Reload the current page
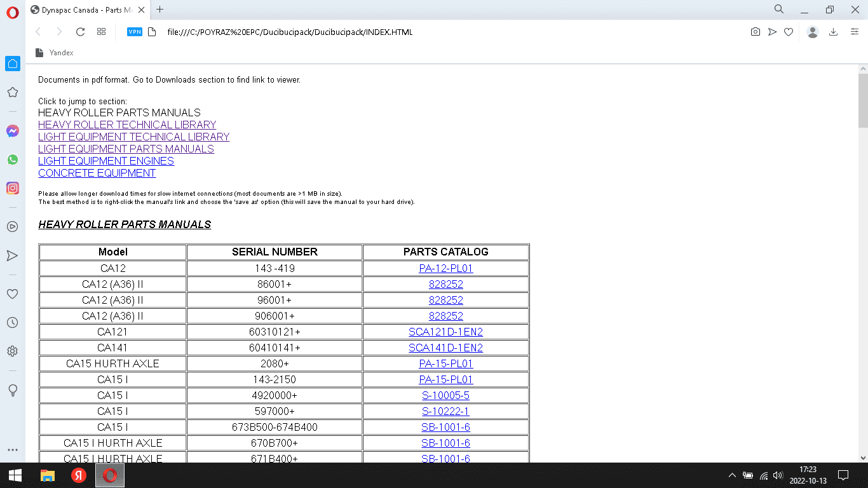 click(80, 32)
